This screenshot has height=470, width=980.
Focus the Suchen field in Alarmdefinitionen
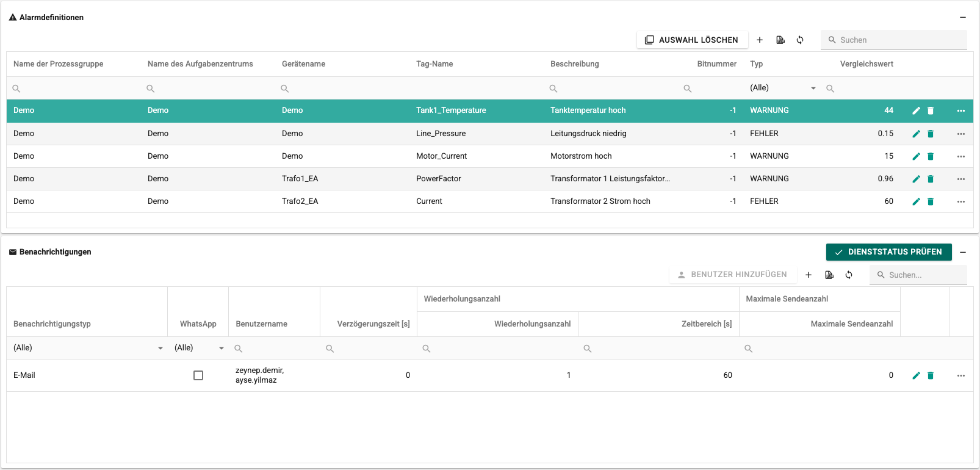tap(894, 40)
